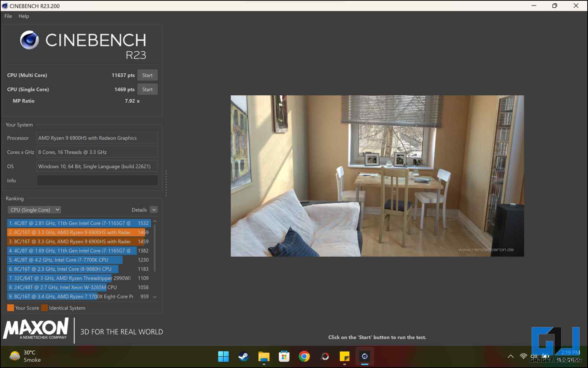Image resolution: width=588 pixels, height=368 pixels.
Task: Click the vertical panel splitter dots
Action: [x=166, y=183]
